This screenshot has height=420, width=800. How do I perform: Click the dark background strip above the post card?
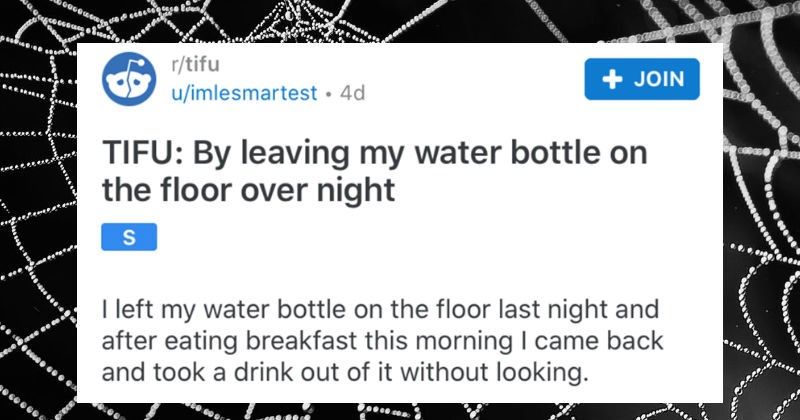tap(400, 18)
